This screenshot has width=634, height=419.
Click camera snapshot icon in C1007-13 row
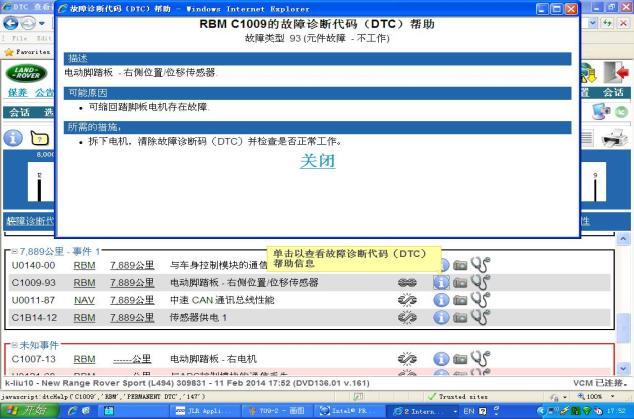click(x=460, y=359)
